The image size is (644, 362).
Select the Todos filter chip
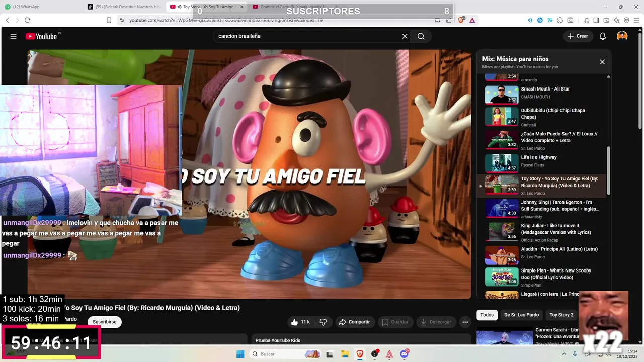[487, 315]
